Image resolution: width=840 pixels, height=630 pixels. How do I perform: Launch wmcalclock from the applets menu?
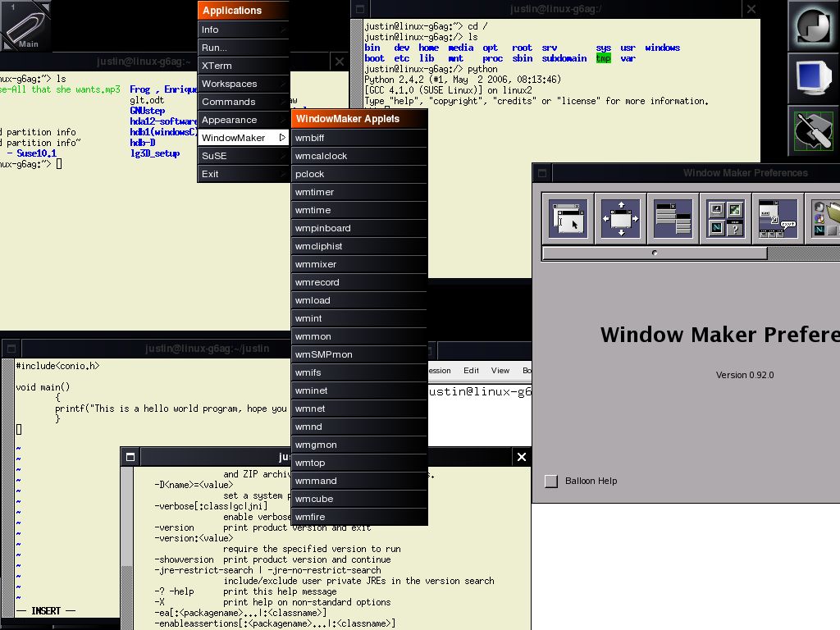pos(359,156)
